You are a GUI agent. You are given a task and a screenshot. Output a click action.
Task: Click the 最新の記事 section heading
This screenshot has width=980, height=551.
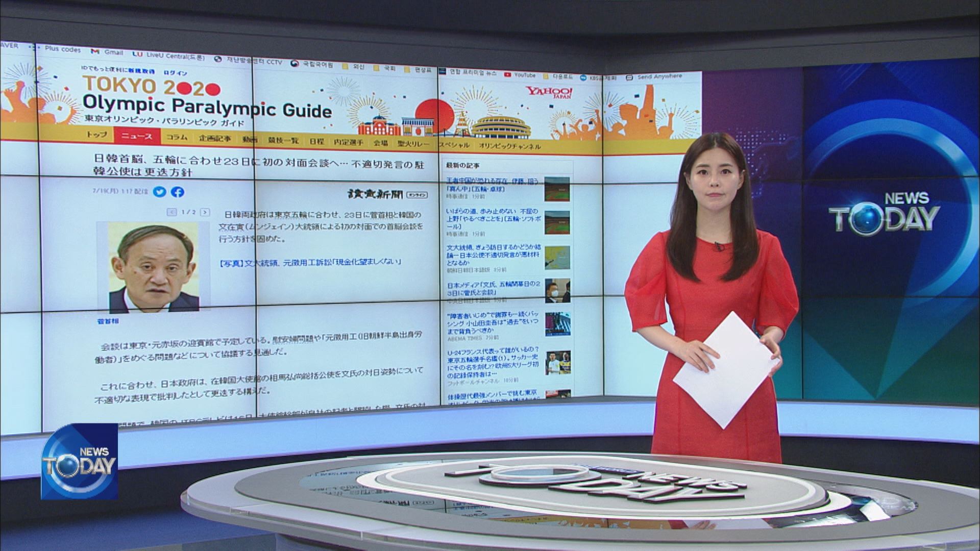click(x=463, y=165)
